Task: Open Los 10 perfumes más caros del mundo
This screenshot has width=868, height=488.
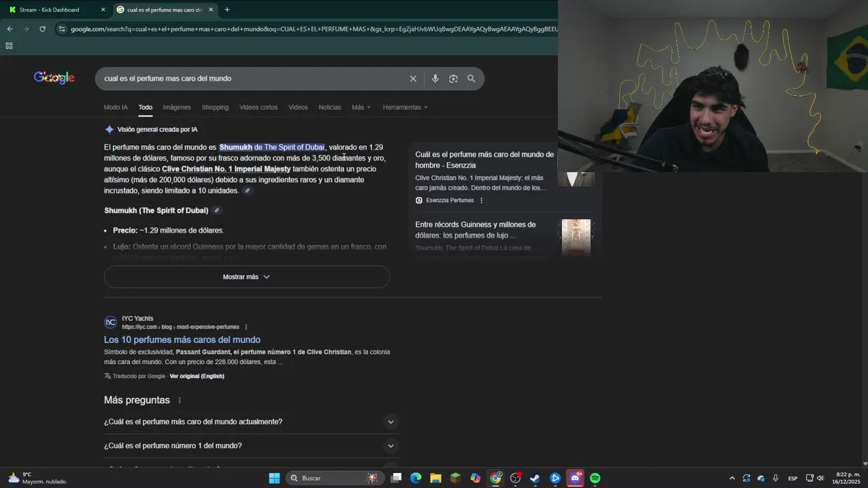Action: (182, 340)
